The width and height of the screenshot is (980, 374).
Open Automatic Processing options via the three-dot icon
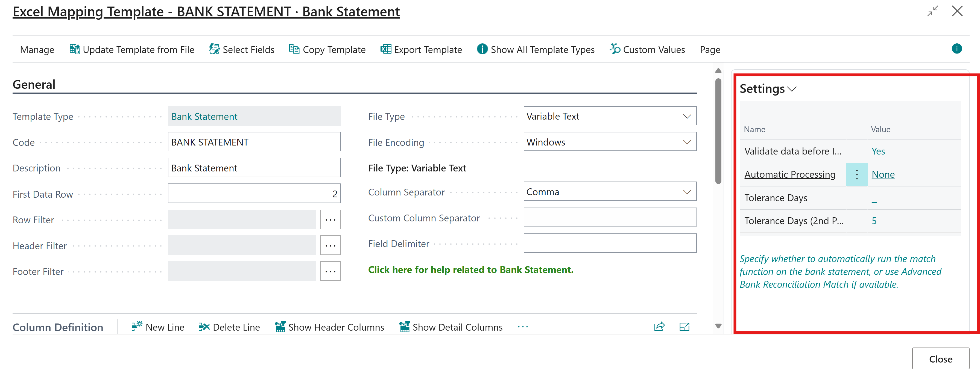tap(857, 174)
